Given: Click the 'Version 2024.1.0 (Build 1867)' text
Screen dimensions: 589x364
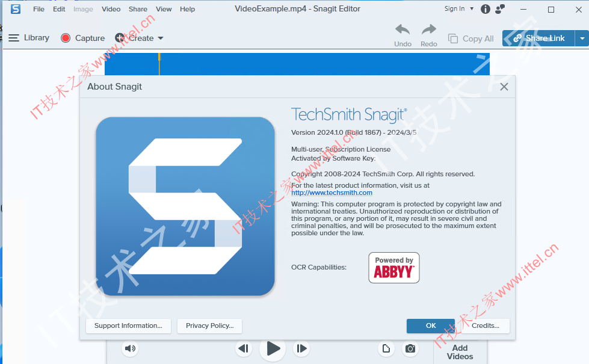Looking at the screenshot, I should tap(336, 132).
